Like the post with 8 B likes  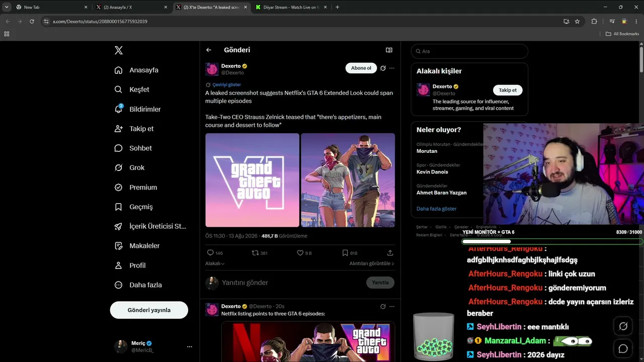pyautogui.click(x=304, y=253)
